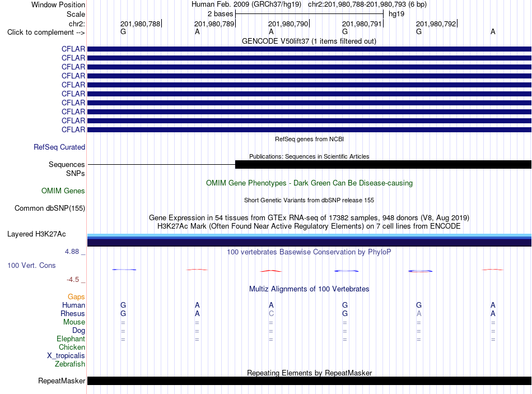Open 'Repeating Elements by RepeatMasker' title
The width and height of the screenshot is (532, 394).
pos(309,373)
